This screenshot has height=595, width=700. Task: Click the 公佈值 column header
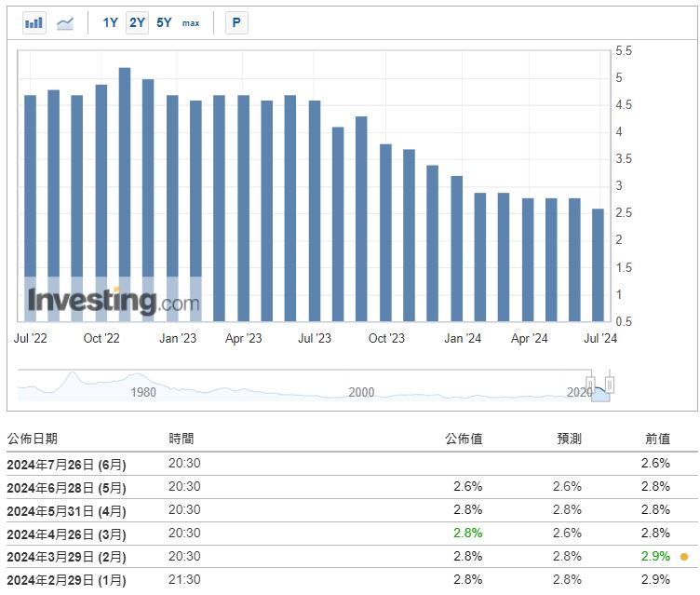coord(464,439)
